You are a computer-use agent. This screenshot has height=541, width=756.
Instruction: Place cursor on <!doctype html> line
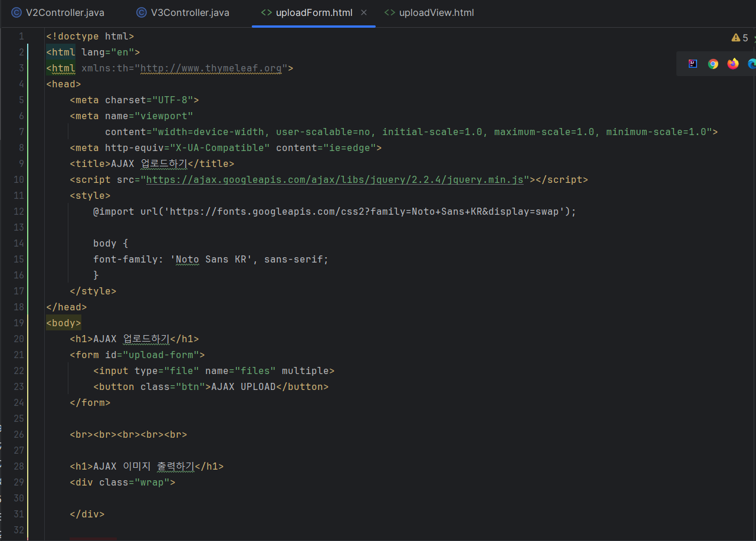pos(90,37)
